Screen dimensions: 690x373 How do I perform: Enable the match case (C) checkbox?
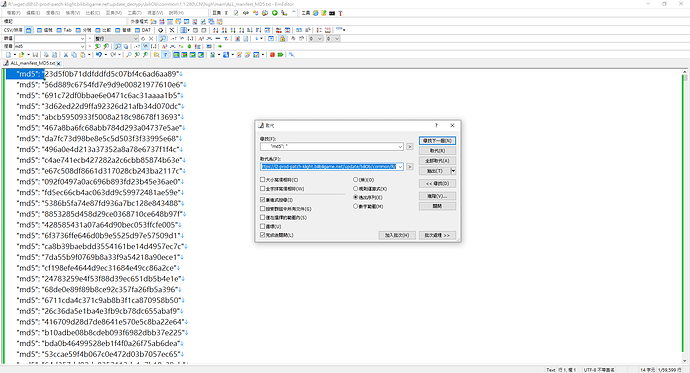point(263,179)
